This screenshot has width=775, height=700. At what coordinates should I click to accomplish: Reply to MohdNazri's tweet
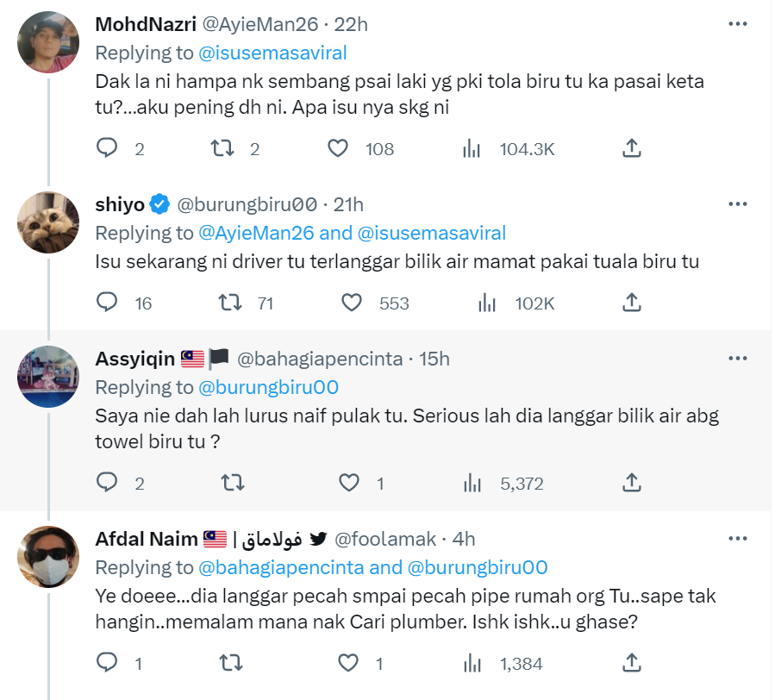click(107, 148)
